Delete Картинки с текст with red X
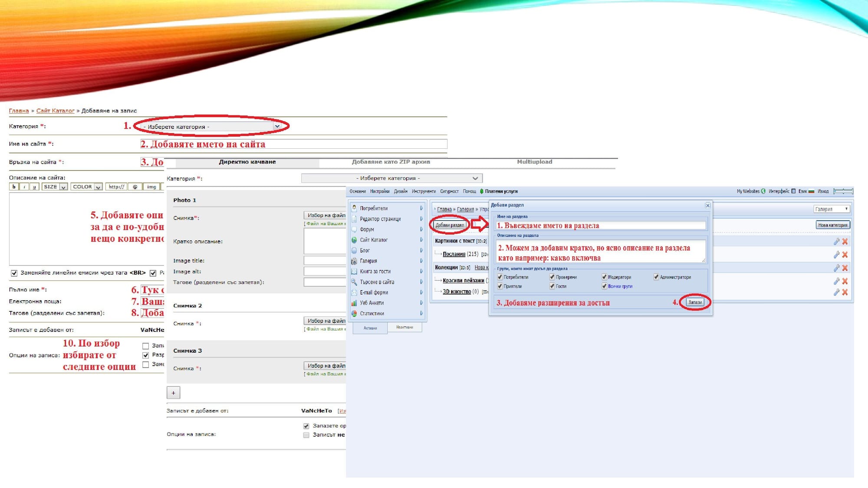Screen dimensions: 868x488 pos(845,242)
